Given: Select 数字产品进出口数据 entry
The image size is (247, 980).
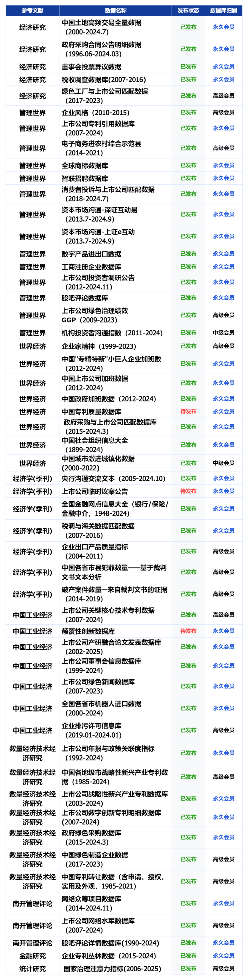Looking at the screenshot, I should click(91, 254).
